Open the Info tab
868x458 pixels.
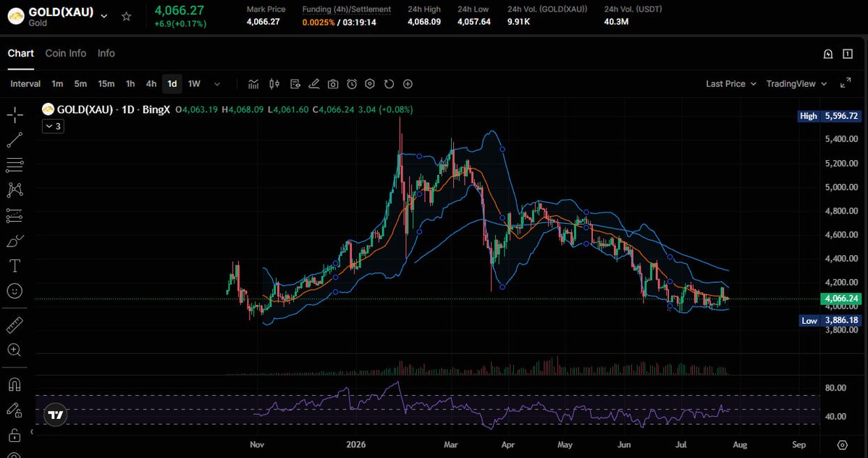[x=106, y=53]
